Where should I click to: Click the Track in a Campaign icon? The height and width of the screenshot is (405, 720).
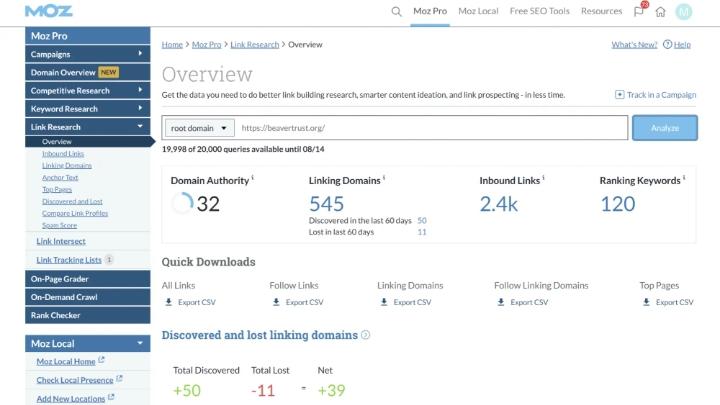click(619, 95)
